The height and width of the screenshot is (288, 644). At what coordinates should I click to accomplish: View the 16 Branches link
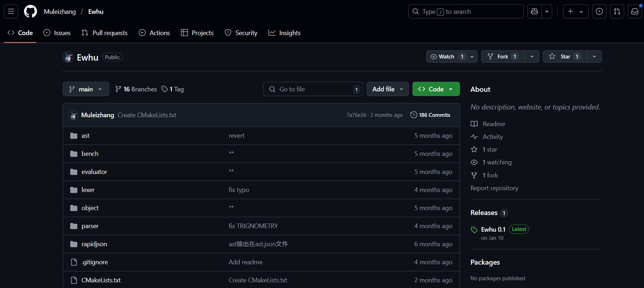tap(136, 89)
